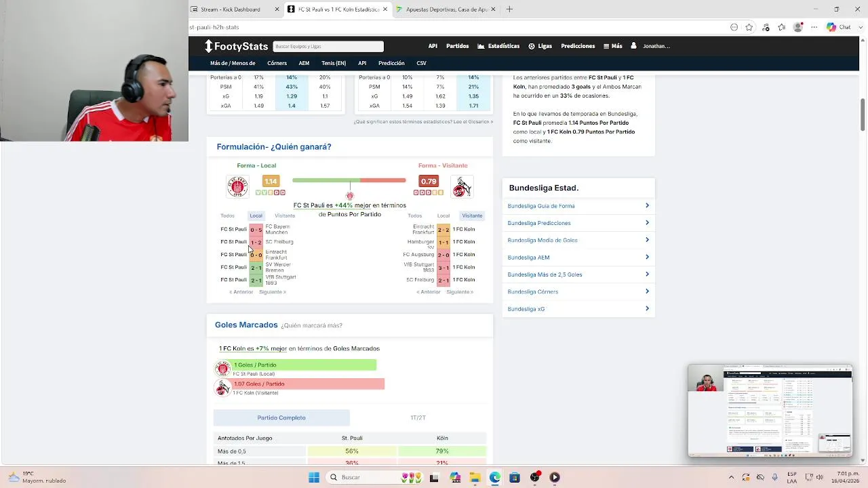Click the FC St Pauli crest under Forma - Local

(237, 186)
